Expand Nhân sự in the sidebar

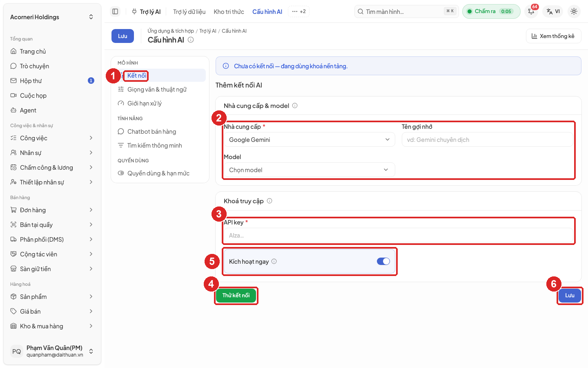click(x=52, y=153)
